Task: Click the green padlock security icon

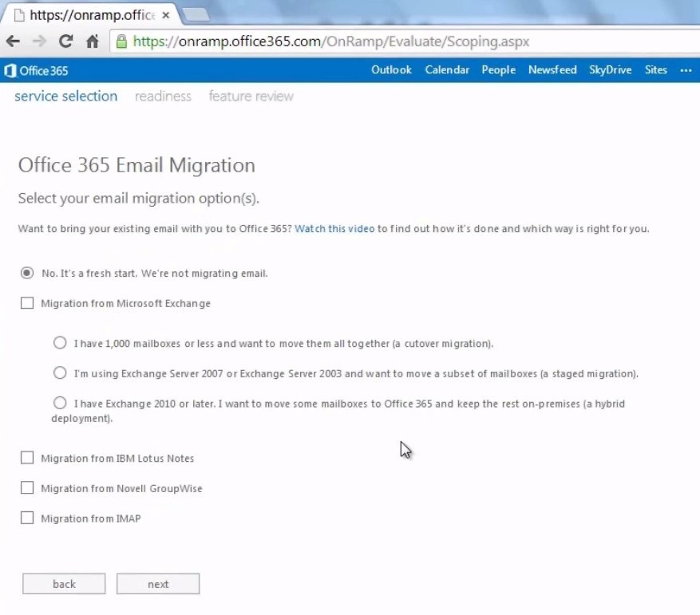Action: (x=121, y=41)
